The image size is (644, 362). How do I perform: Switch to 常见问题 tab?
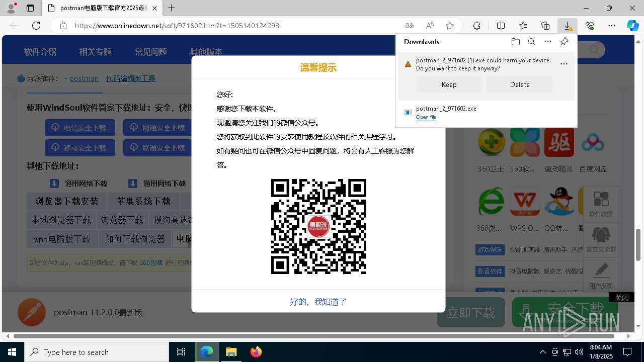(151, 52)
